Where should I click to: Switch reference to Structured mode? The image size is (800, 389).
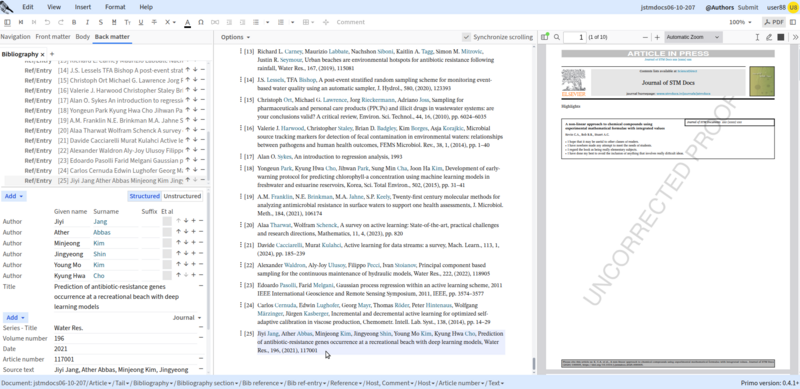(144, 196)
